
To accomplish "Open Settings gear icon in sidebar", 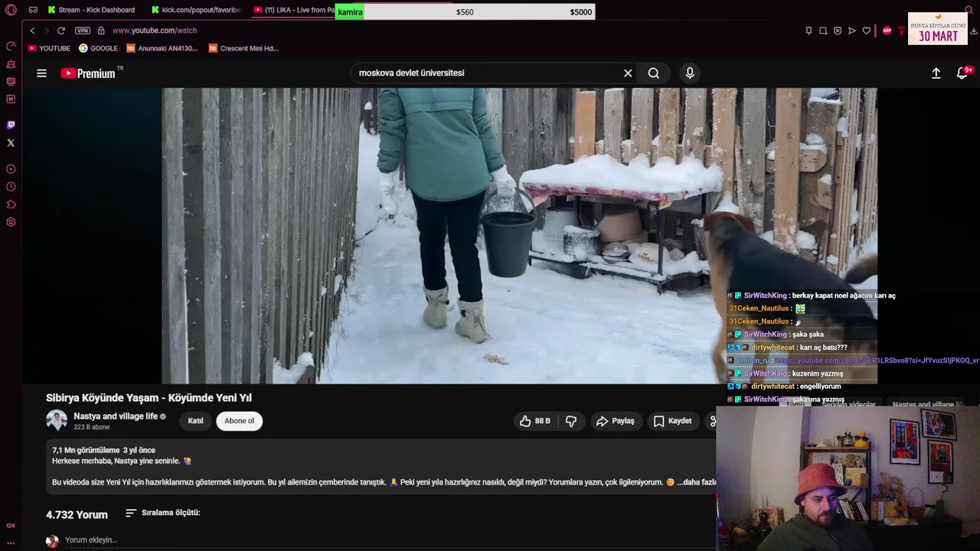I will (x=11, y=222).
